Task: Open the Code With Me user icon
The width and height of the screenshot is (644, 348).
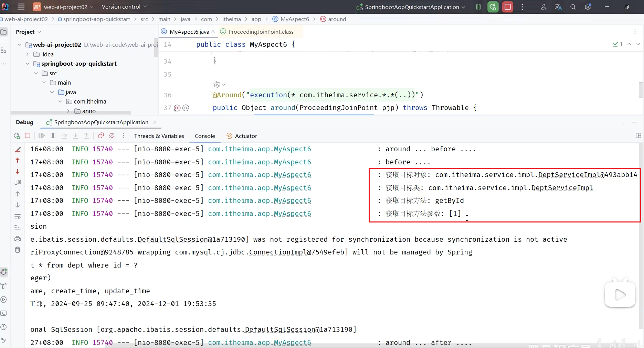Action: (x=544, y=7)
